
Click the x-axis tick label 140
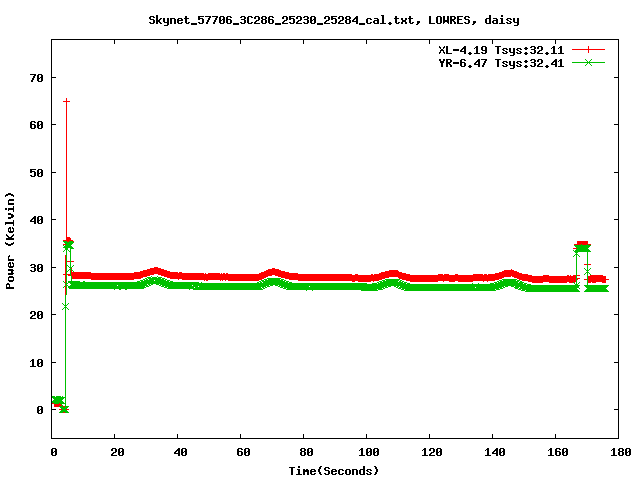(x=495, y=452)
